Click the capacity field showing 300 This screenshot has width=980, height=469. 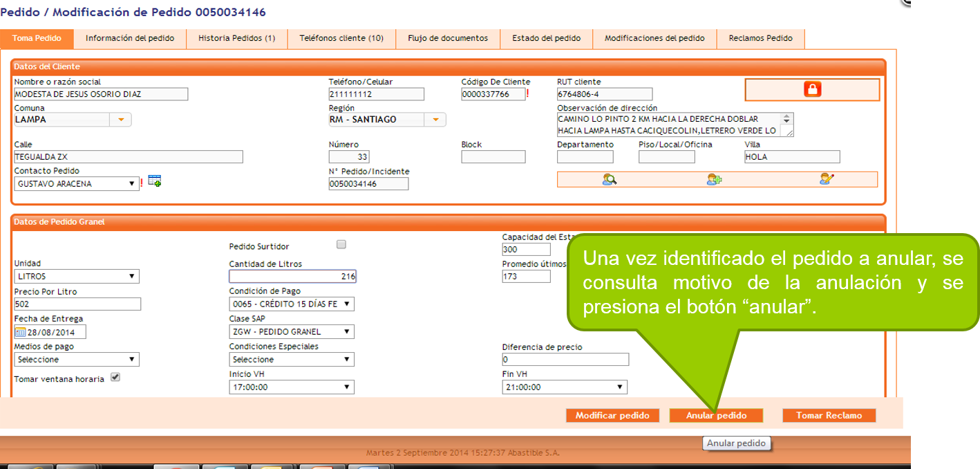pos(527,250)
